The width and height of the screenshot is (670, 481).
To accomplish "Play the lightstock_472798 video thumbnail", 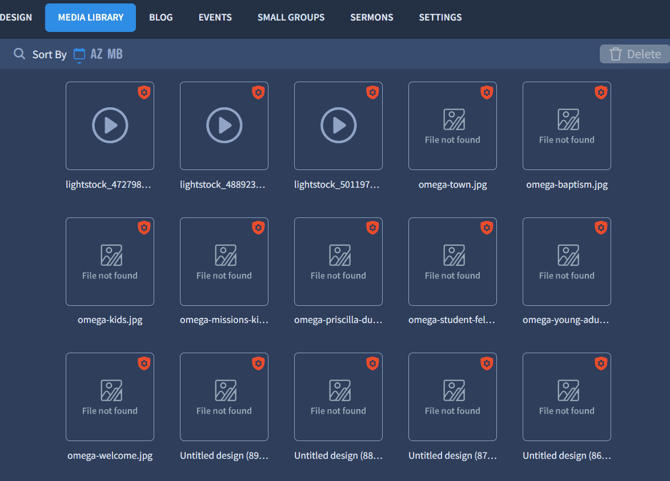I will click(110, 126).
